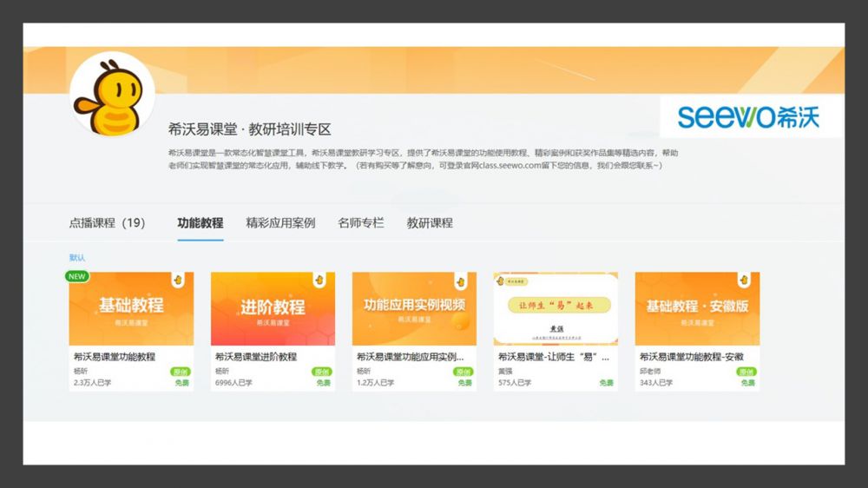Open the 点播课程 (19) tab
868x488 pixels.
[x=107, y=223]
